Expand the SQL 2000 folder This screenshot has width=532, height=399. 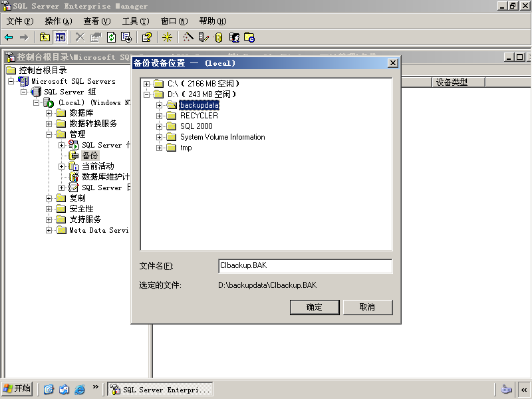pyautogui.click(x=159, y=126)
